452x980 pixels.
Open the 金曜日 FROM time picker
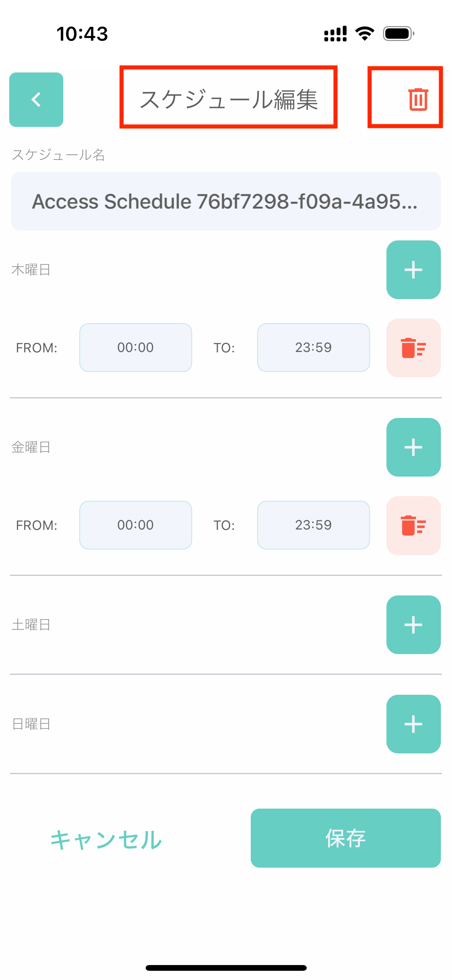coord(136,525)
